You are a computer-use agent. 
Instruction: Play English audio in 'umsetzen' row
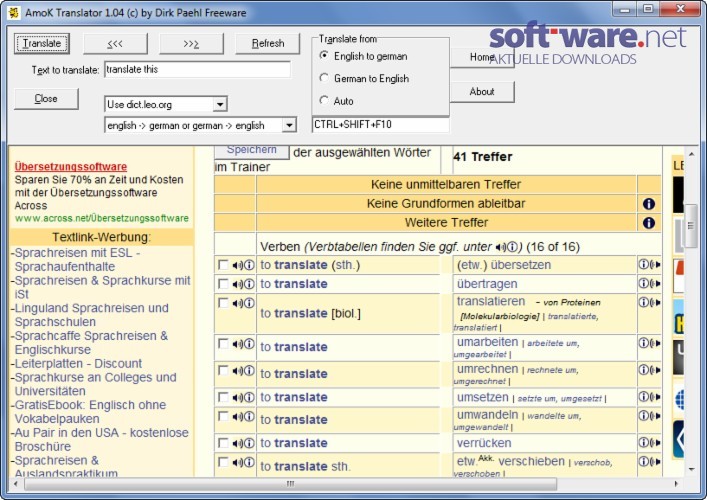pos(238,397)
